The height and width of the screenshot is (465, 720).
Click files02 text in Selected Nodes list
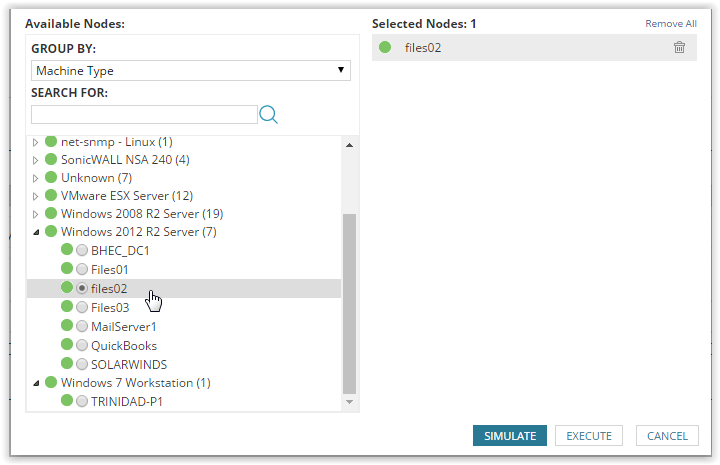coord(422,48)
